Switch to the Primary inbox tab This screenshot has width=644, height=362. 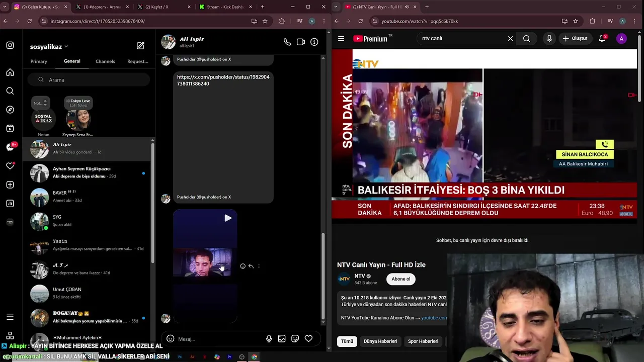pos(39,61)
